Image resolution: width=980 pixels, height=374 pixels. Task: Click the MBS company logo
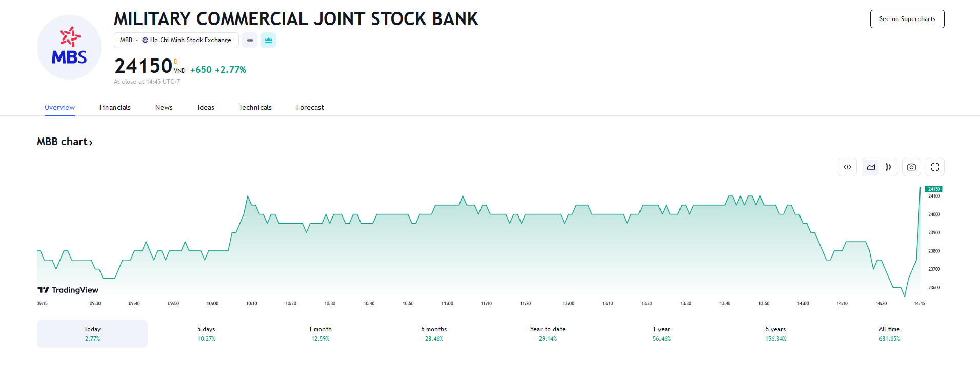click(69, 47)
